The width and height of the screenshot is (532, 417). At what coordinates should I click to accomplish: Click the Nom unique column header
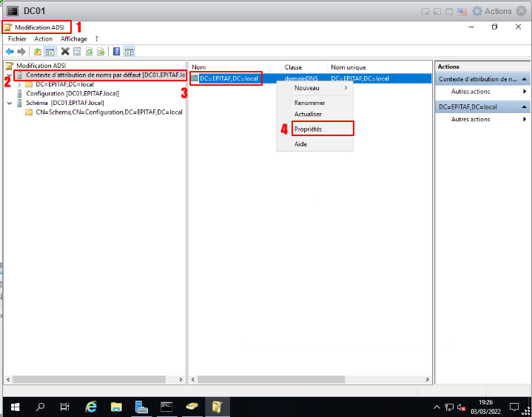tap(348, 67)
